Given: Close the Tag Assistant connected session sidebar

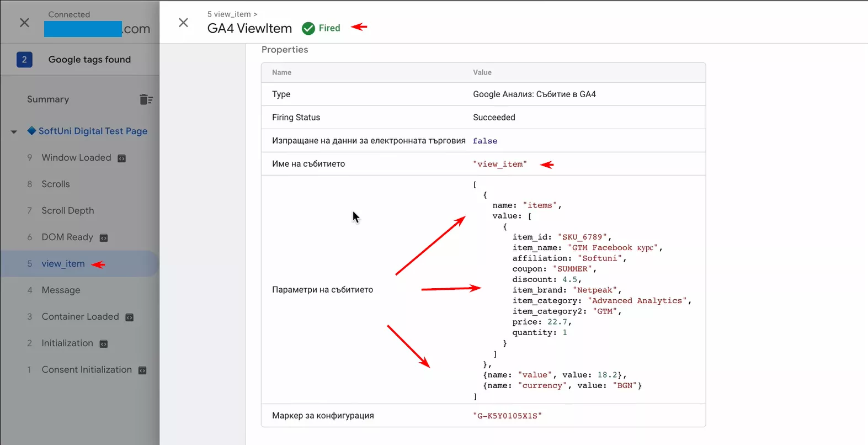Looking at the screenshot, I should point(25,23).
